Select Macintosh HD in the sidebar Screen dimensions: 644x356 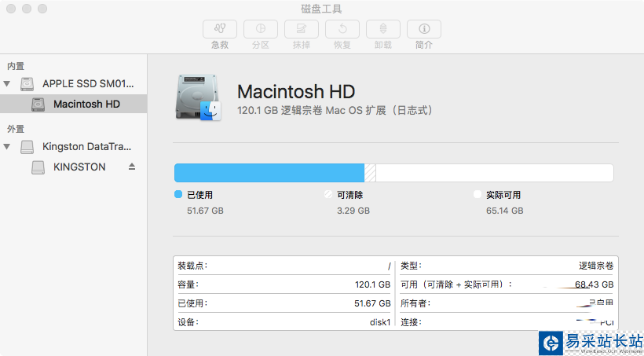pos(86,104)
